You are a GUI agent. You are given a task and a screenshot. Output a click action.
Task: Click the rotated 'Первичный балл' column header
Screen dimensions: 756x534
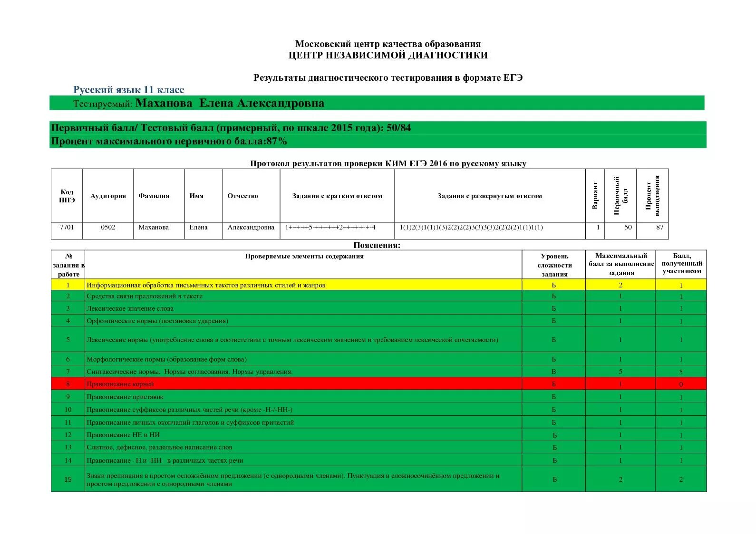pyautogui.click(x=620, y=196)
